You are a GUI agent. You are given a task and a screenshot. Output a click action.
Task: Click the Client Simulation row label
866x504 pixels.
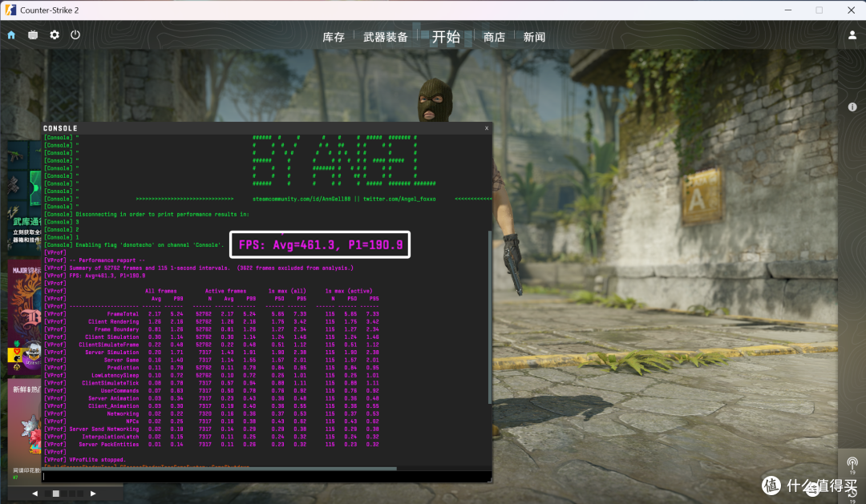coord(112,337)
